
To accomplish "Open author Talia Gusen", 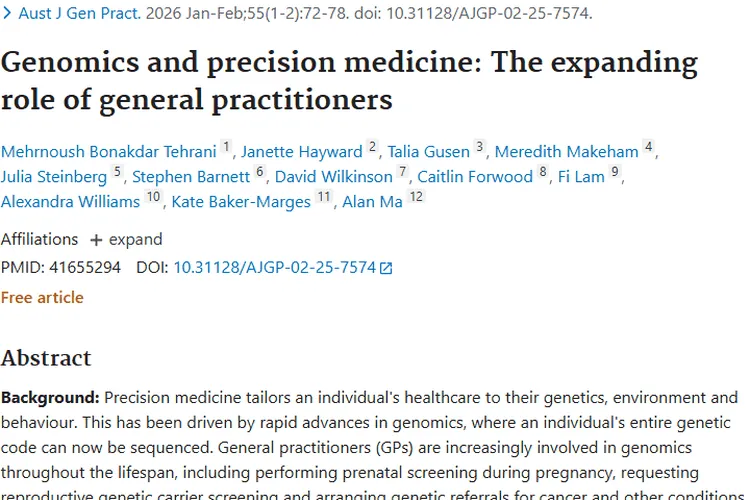I will (429, 152).
